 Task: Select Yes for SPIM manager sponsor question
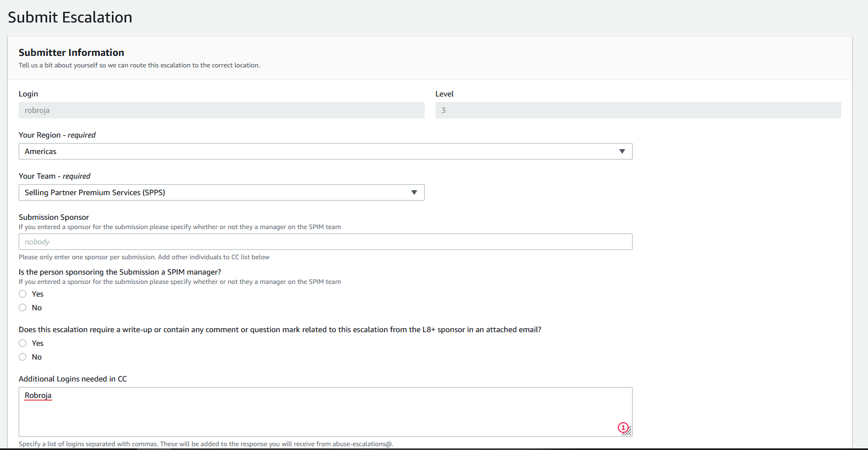(x=22, y=294)
